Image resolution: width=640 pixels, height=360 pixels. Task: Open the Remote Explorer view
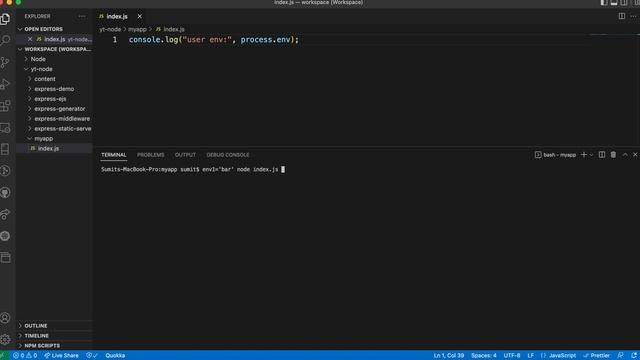(x=5, y=127)
